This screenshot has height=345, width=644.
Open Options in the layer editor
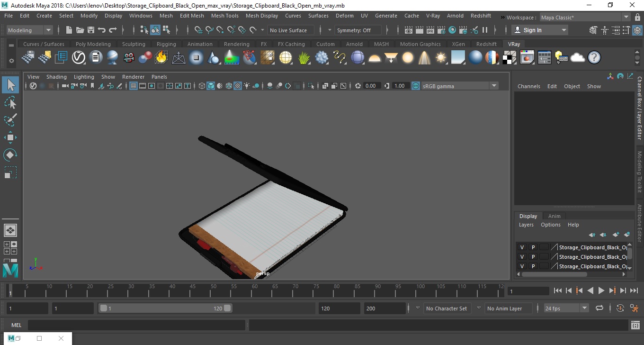551,225
